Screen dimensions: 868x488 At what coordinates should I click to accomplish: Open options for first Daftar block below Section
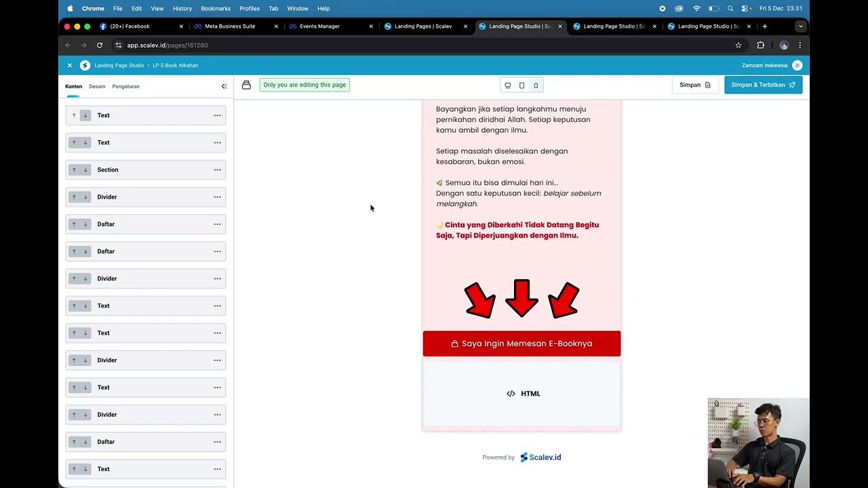point(217,224)
